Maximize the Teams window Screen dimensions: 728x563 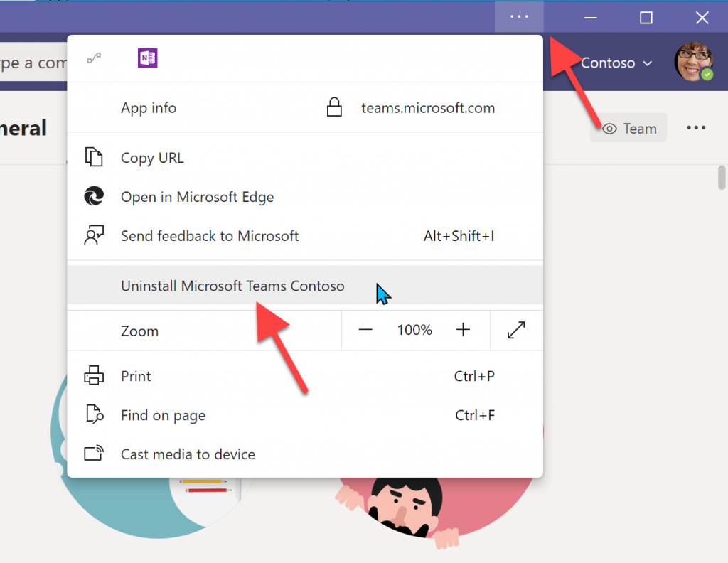pyautogui.click(x=646, y=17)
